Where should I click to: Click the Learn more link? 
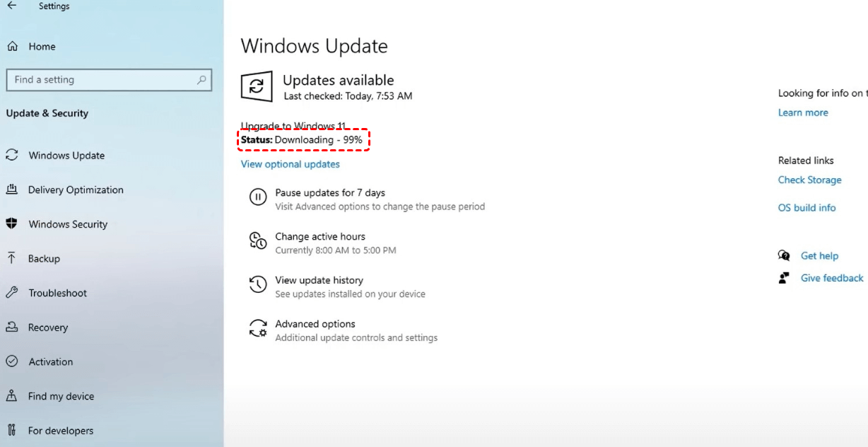[x=803, y=112]
